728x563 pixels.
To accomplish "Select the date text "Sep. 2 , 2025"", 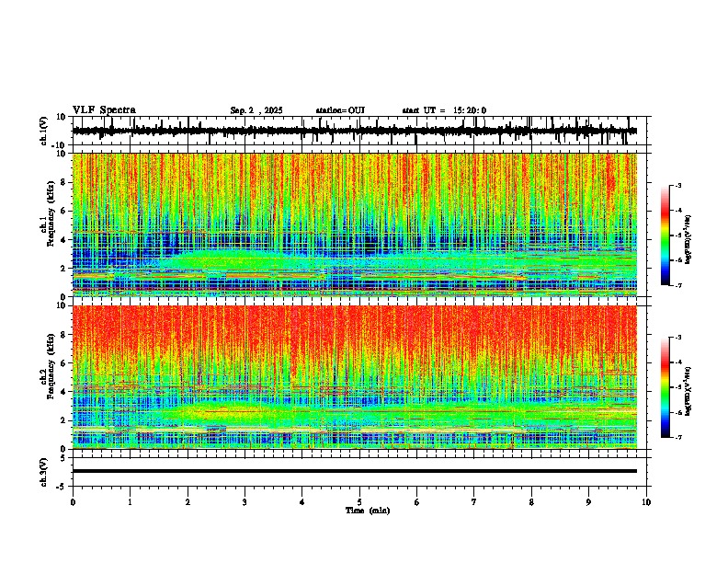I will coord(256,110).
